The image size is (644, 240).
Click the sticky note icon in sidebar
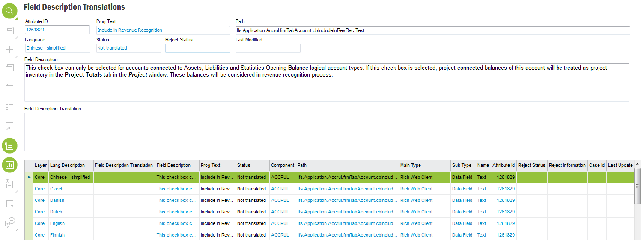point(9,203)
